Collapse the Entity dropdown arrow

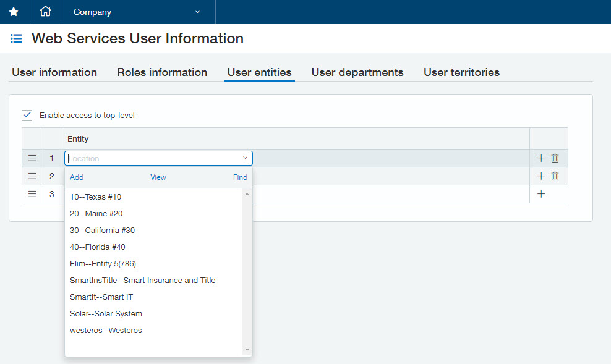(245, 158)
